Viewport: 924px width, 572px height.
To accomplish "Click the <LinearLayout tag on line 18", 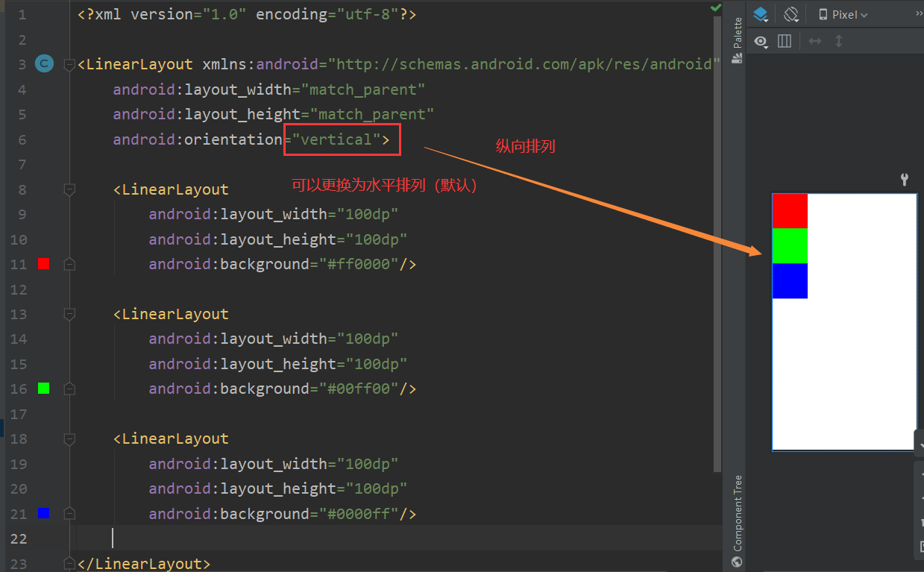I will click(171, 439).
